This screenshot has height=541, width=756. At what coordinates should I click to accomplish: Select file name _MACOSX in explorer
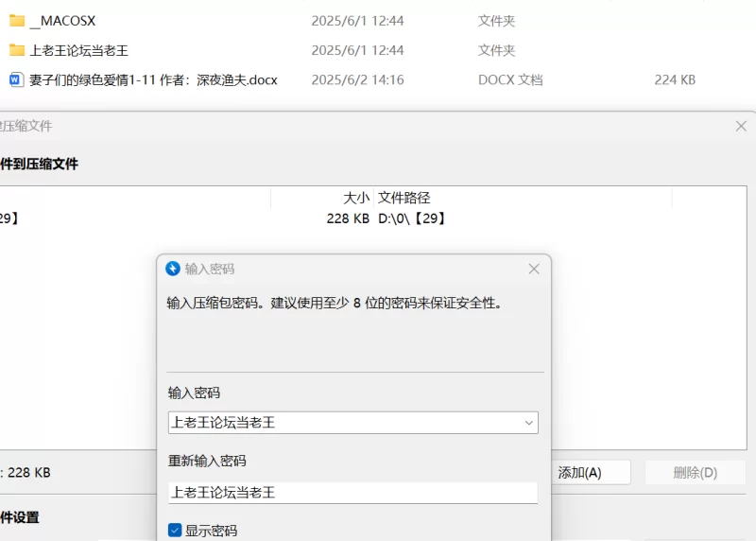(62, 21)
